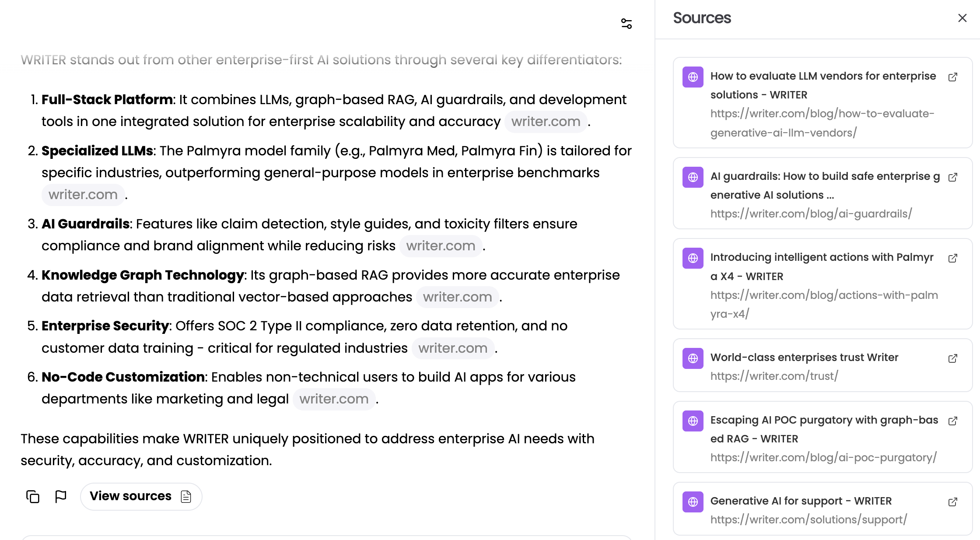Close the Sources panel
This screenshot has height=540, width=980.
pos(962,18)
